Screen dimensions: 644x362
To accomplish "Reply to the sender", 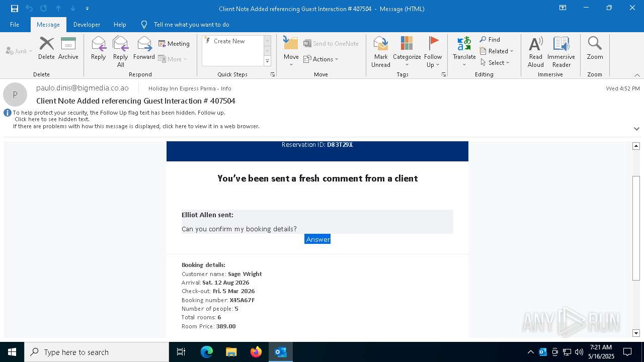I will [99, 48].
